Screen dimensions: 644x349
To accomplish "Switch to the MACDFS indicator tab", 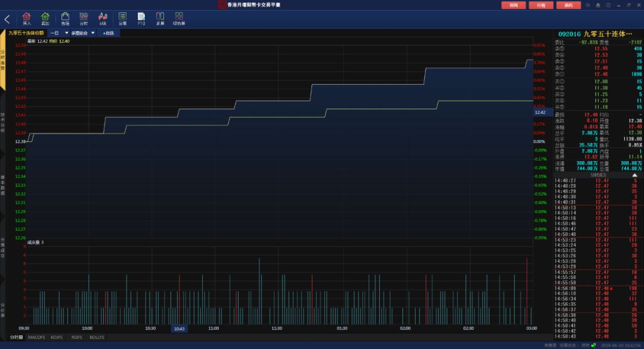I will click(36, 337).
